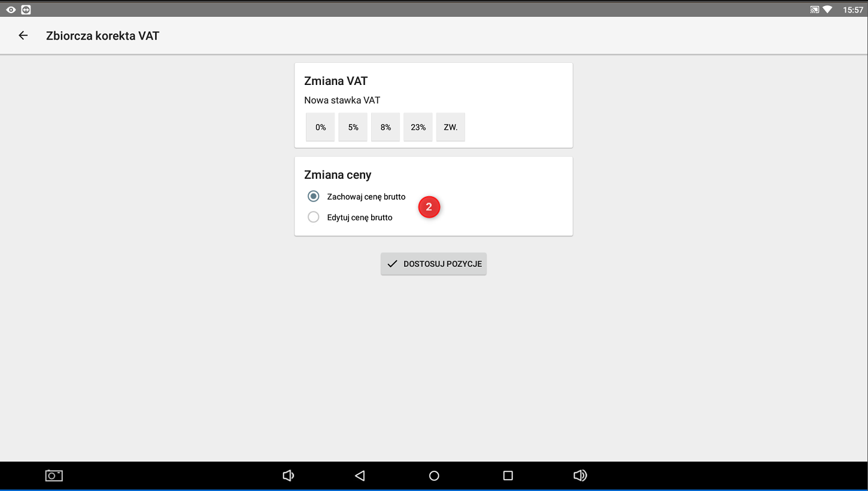Choose the 5% VAT rate
The image size is (868, 491).
(x=353, y=127)
